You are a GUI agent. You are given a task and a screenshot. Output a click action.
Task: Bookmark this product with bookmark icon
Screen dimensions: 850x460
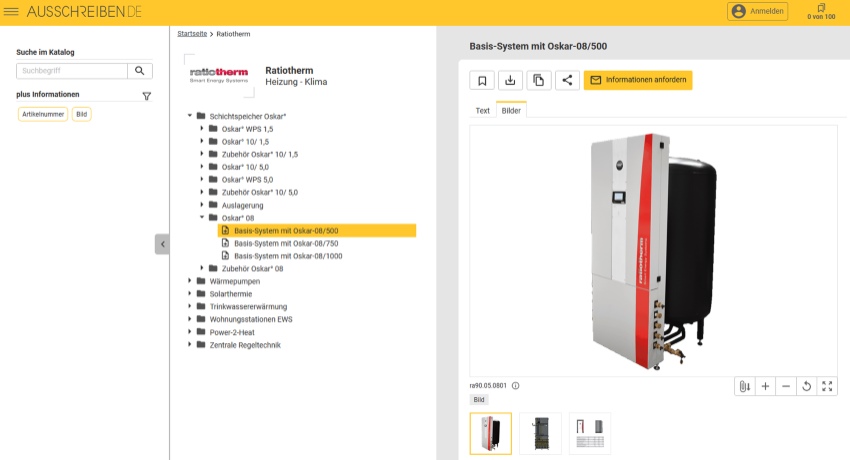[482, 80]
